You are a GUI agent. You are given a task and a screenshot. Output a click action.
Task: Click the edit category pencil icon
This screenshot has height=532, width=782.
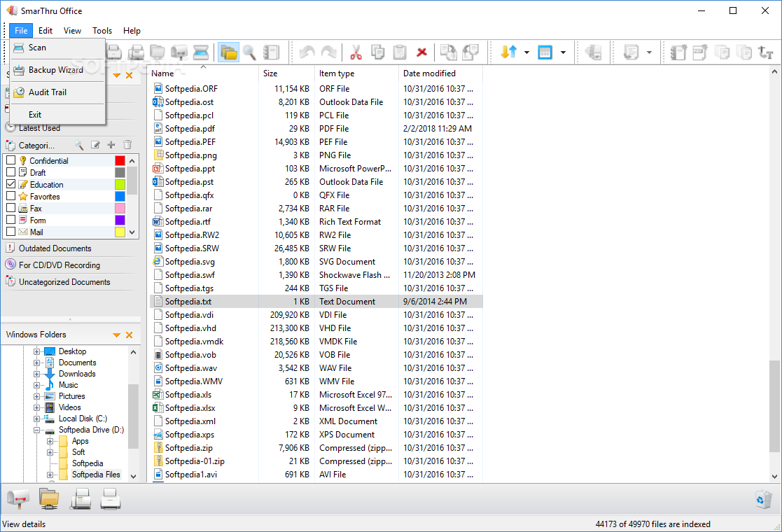(95, 145)
